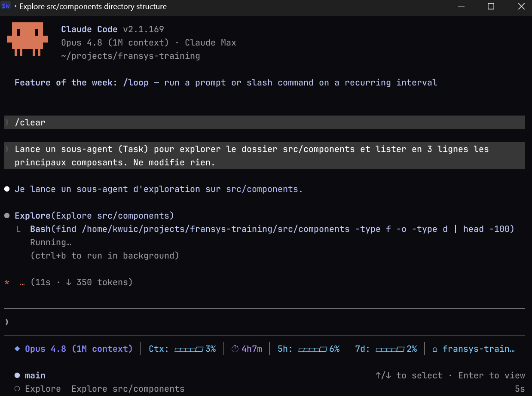Minimize the terminal window
The image size is (532, 396).
[462, 6]
